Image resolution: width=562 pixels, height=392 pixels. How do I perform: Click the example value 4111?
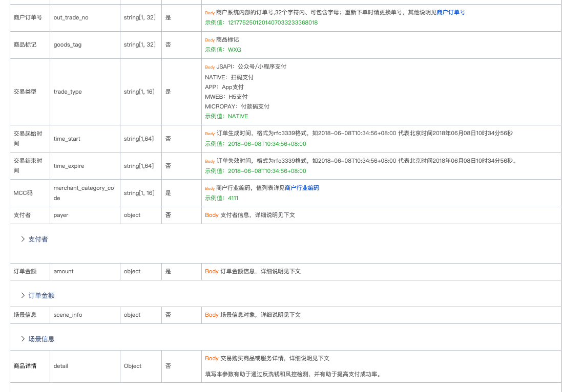click(233, 199)
